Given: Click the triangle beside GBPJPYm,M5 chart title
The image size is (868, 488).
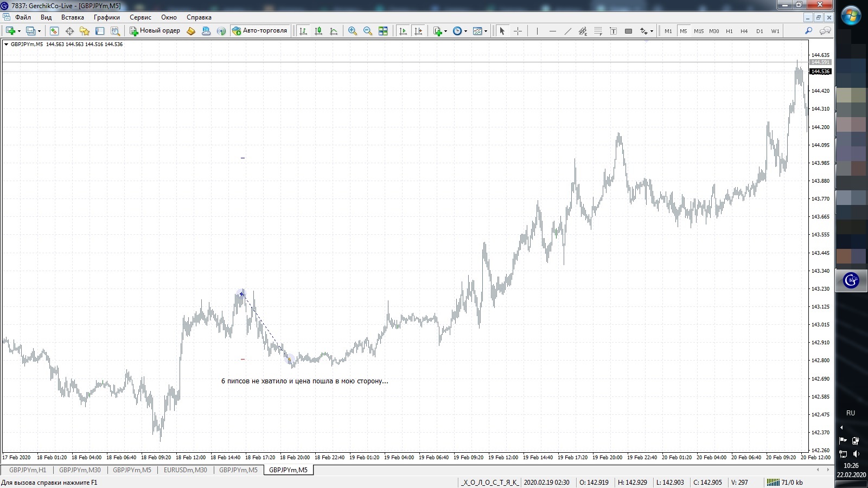Looking at the screenshot, I should [6, 44].
